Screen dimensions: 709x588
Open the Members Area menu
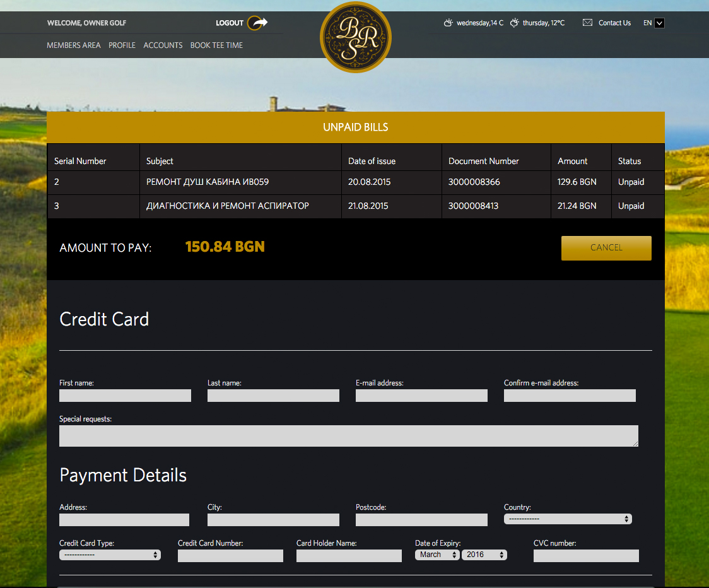[x=74, y=45]
